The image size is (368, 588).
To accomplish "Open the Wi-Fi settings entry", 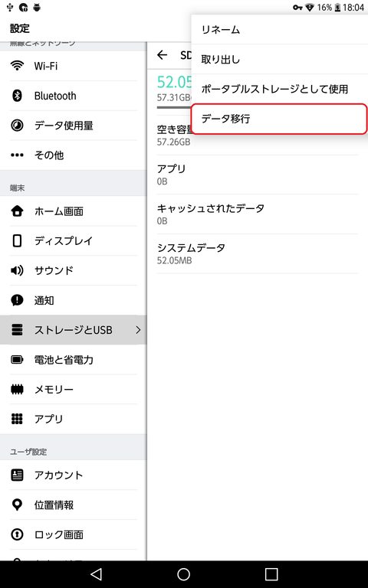I will [74, 66].
